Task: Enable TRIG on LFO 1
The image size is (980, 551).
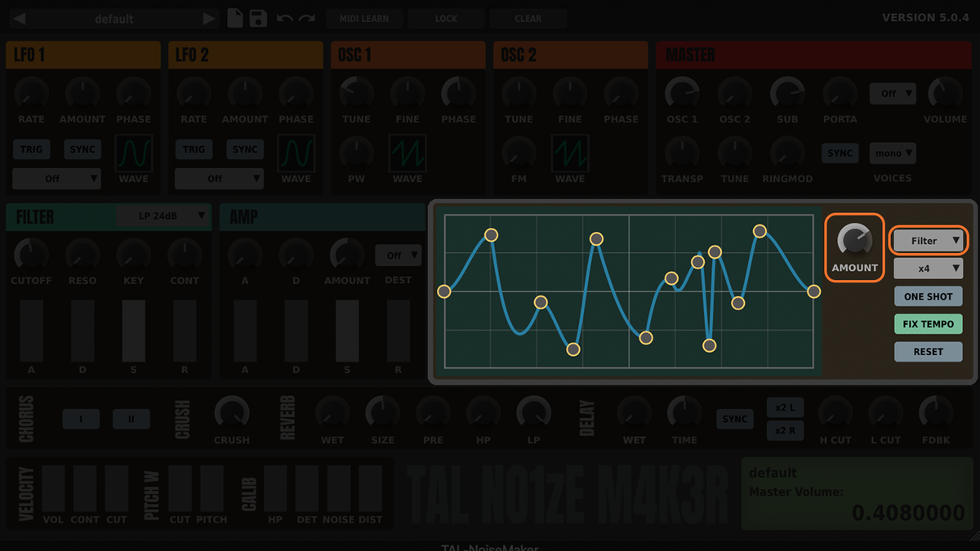Action: coord(31,149)
